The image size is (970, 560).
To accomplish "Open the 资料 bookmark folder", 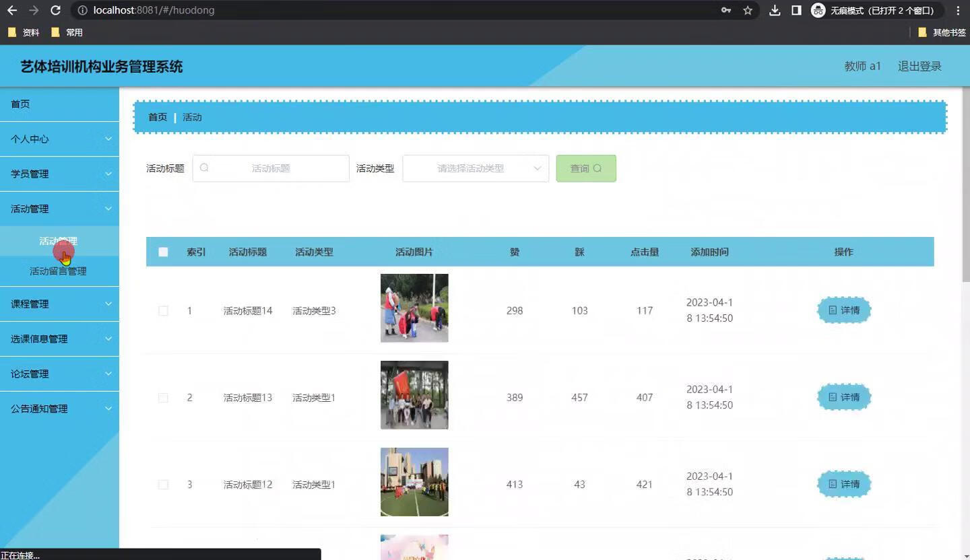I will (24, 32).
